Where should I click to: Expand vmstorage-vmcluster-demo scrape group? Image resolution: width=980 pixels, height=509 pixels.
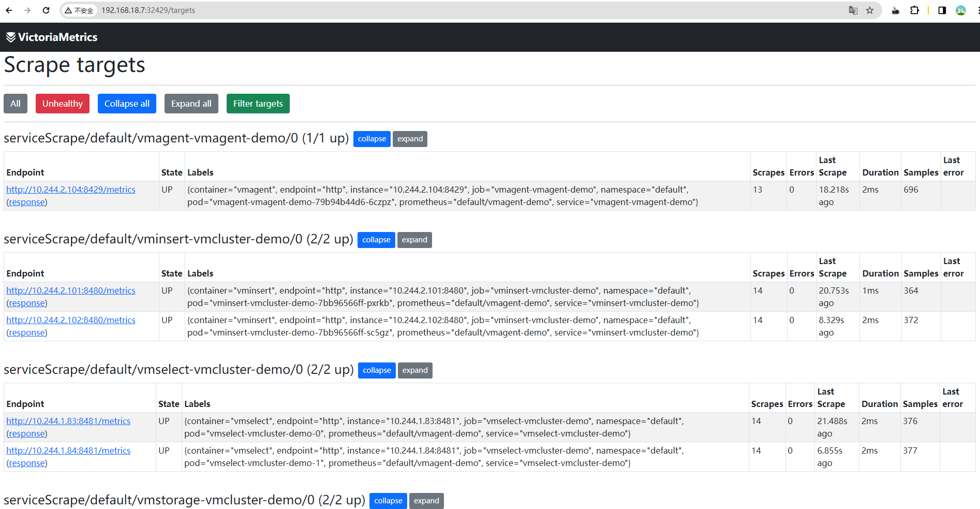coord(426,501)
